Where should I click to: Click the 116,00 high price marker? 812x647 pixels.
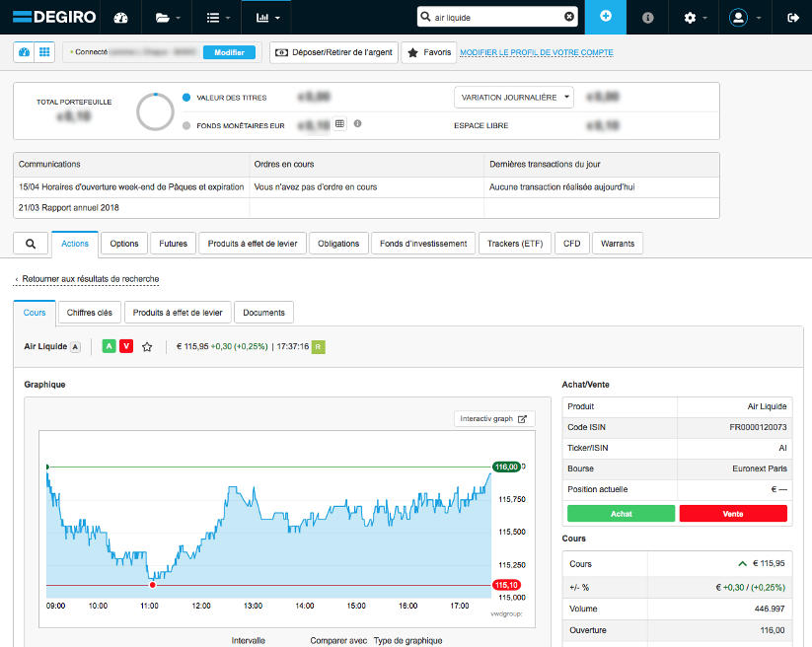click(506, 467)
